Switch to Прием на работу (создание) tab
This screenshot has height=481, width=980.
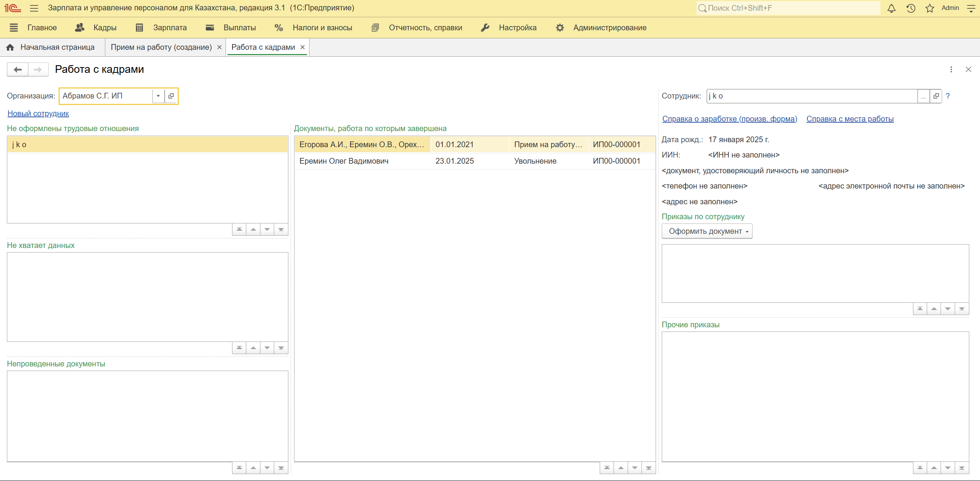coord(161,47)
